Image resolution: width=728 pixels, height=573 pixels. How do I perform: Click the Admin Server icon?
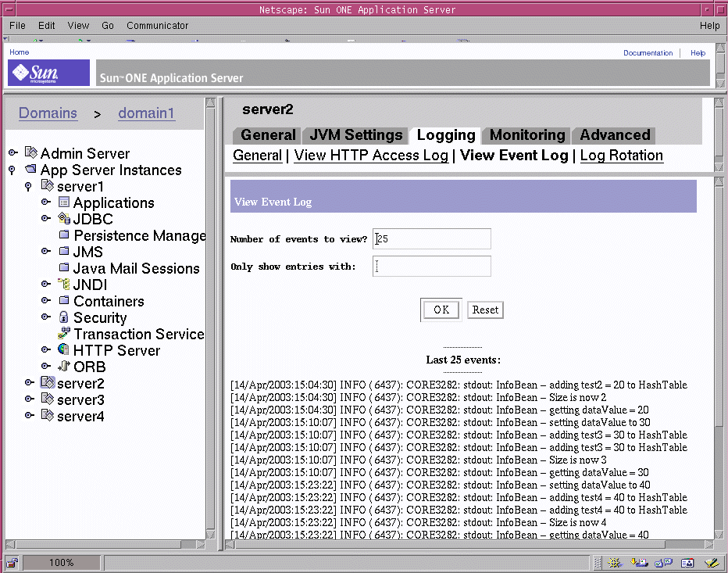[31, 152]
